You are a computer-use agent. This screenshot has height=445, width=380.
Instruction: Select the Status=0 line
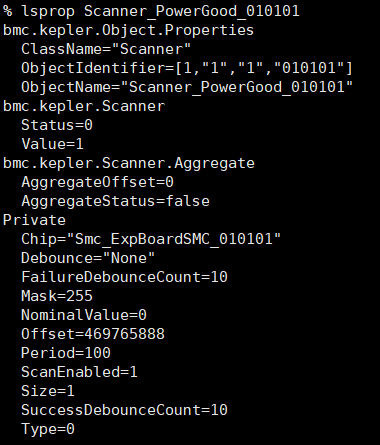(x=57, y=125)
